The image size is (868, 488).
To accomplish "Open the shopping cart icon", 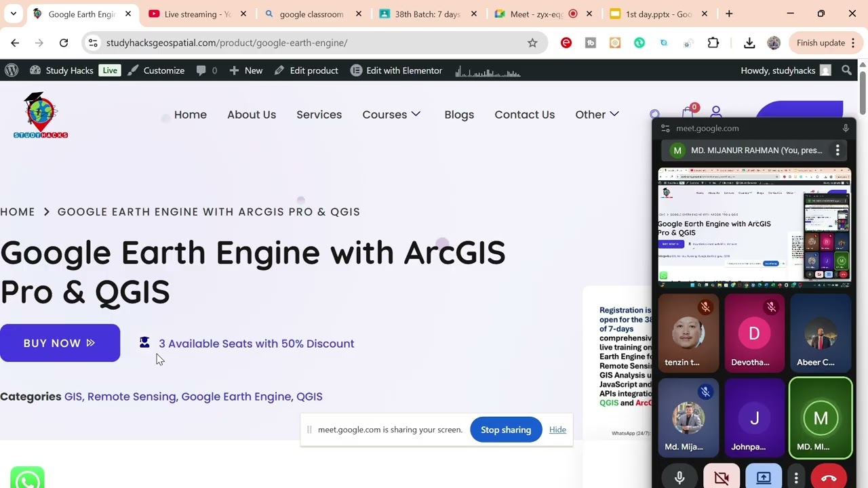I will pos(688,113).
